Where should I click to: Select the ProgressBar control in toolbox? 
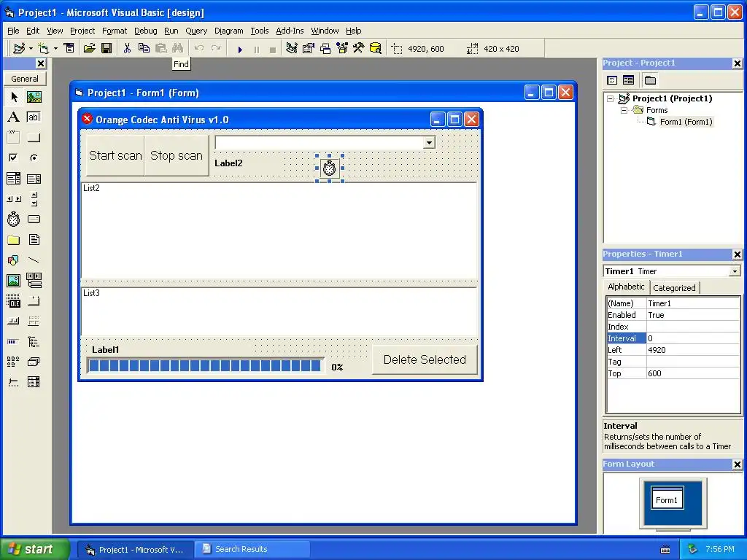click(14, 341)
